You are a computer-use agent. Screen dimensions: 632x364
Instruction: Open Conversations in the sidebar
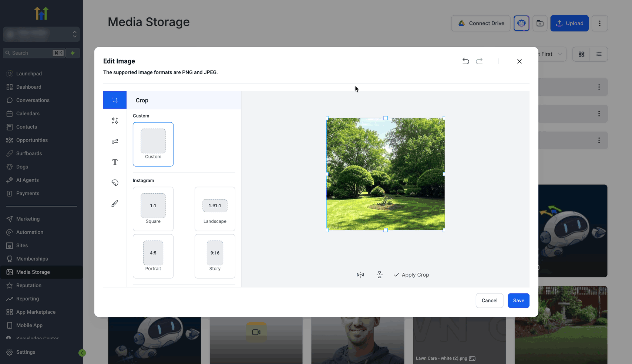[x=33, y=101]
